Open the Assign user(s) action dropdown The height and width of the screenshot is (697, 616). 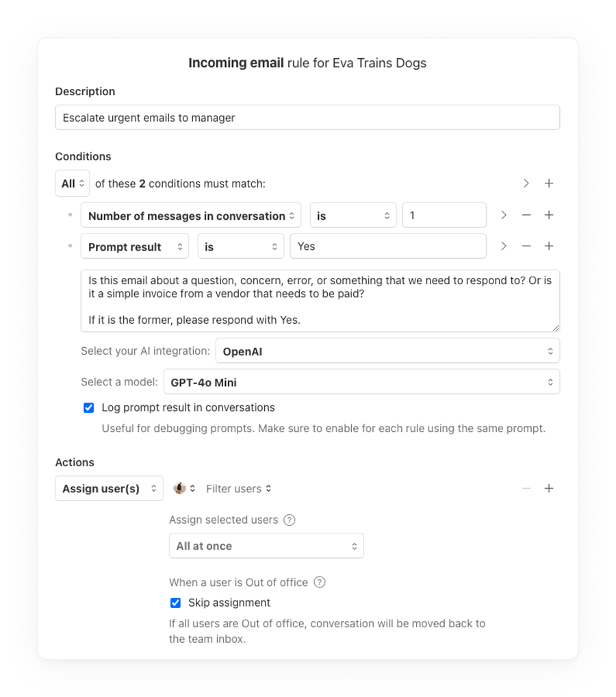click(x=109, y=489)
